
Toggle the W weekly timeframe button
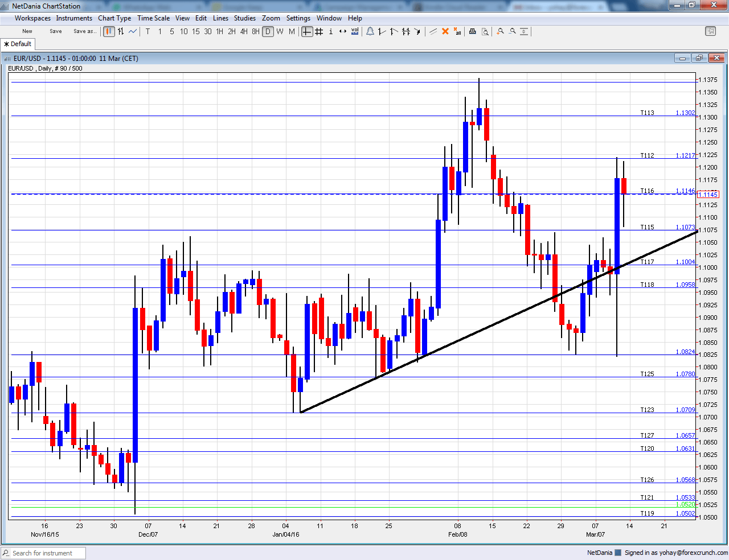coord(280,31)
